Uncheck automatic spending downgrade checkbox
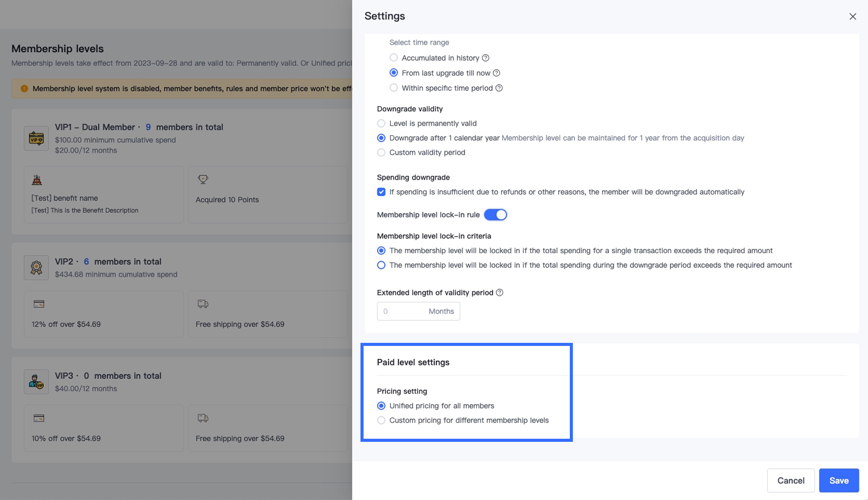Viewport: 868px width, 500px height. (x=381, y=192)
